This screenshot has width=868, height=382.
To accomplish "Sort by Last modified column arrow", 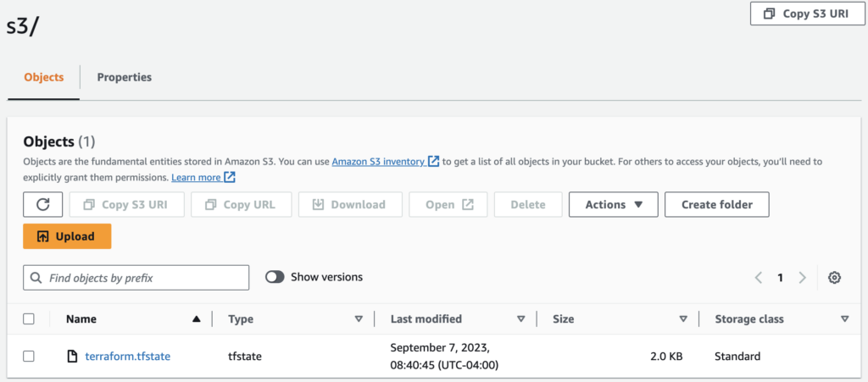I will click(521, 319).
